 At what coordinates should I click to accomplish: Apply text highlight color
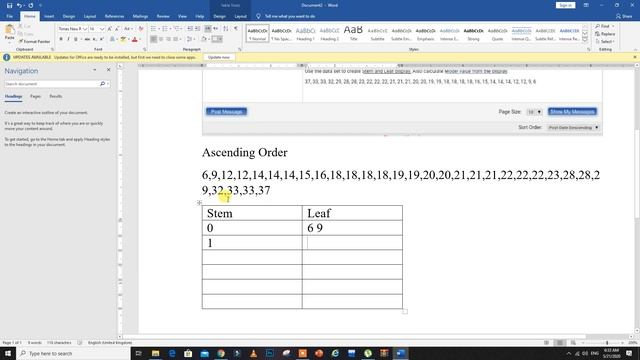point(123,39)
